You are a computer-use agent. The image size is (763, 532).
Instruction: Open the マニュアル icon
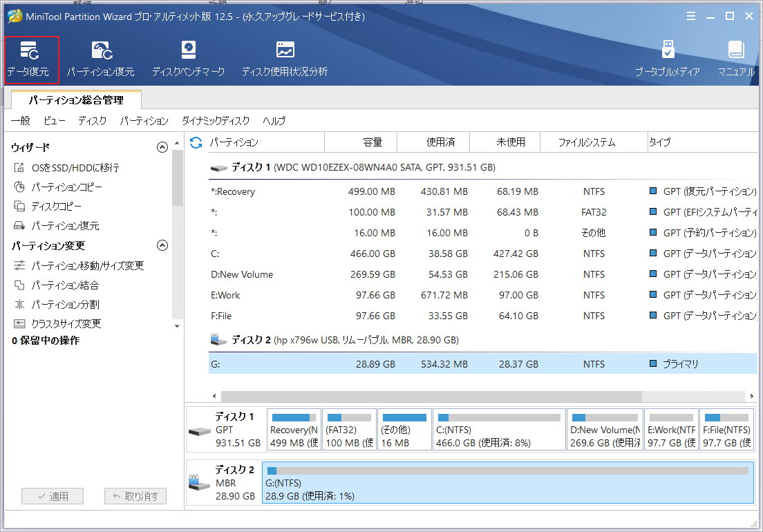[736, 59]
